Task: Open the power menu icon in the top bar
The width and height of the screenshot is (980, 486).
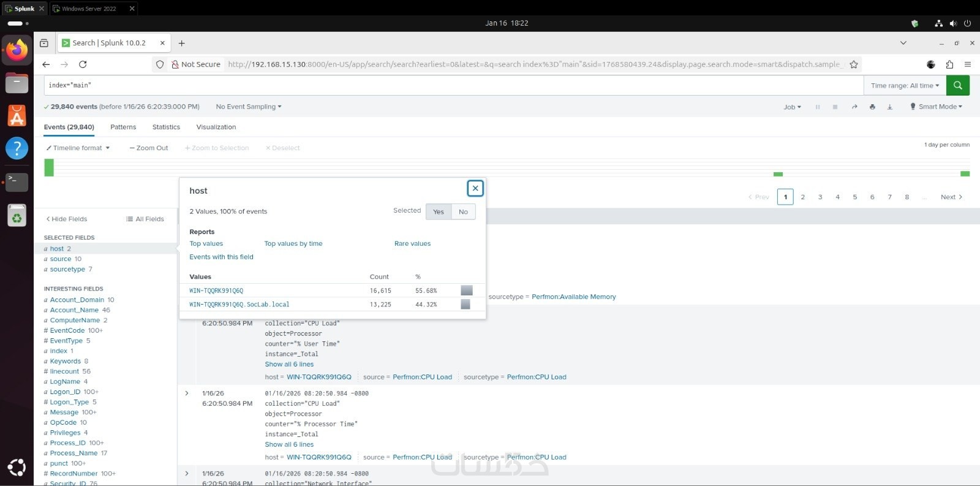Action: tap(968, 23)
